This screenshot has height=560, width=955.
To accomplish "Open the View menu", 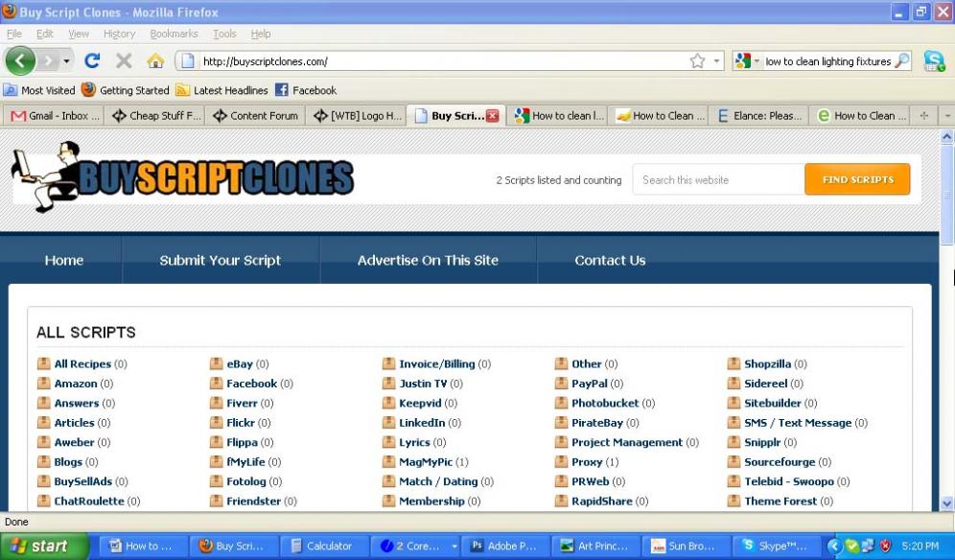I will (x=79, y=34).
